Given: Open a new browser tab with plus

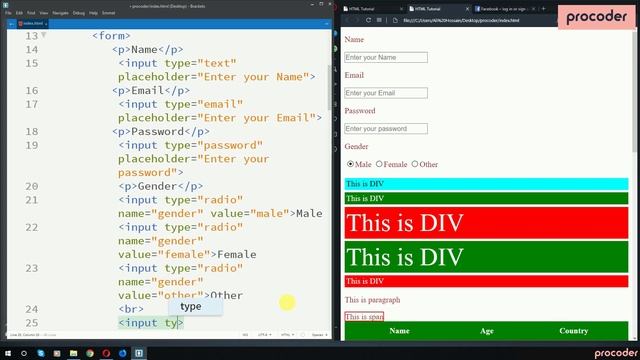Looking at the screenshot, I should (543, 9).
